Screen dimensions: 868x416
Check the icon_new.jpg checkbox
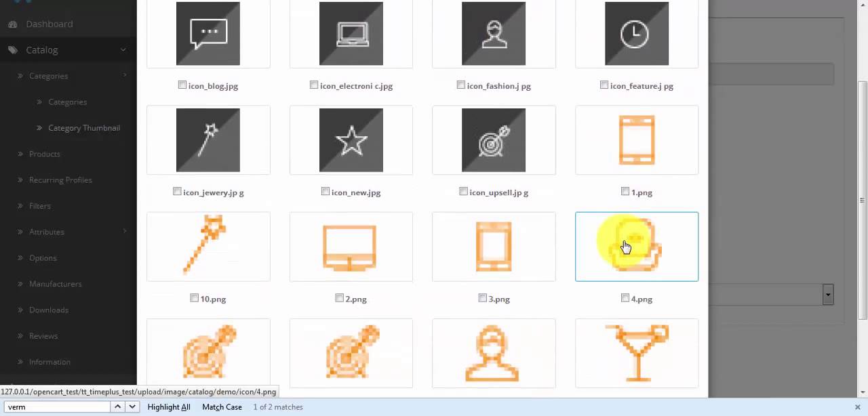point(325,191)
